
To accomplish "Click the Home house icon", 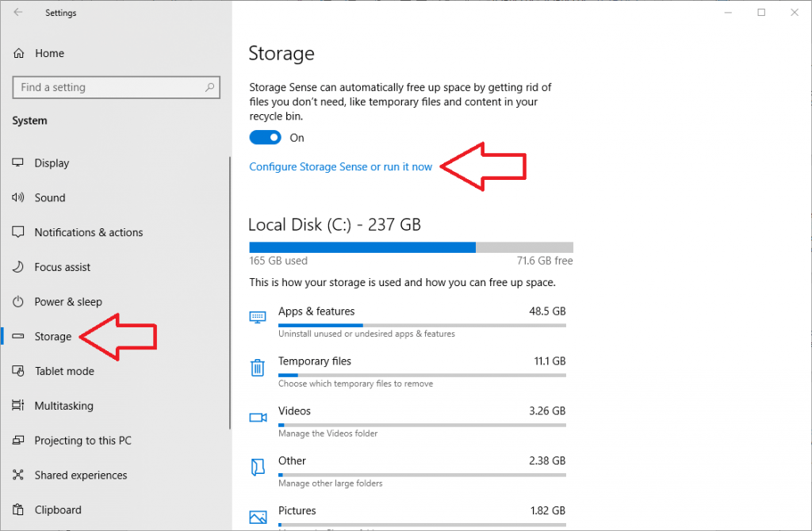I will pyautogui.click(x=19, y=53).
